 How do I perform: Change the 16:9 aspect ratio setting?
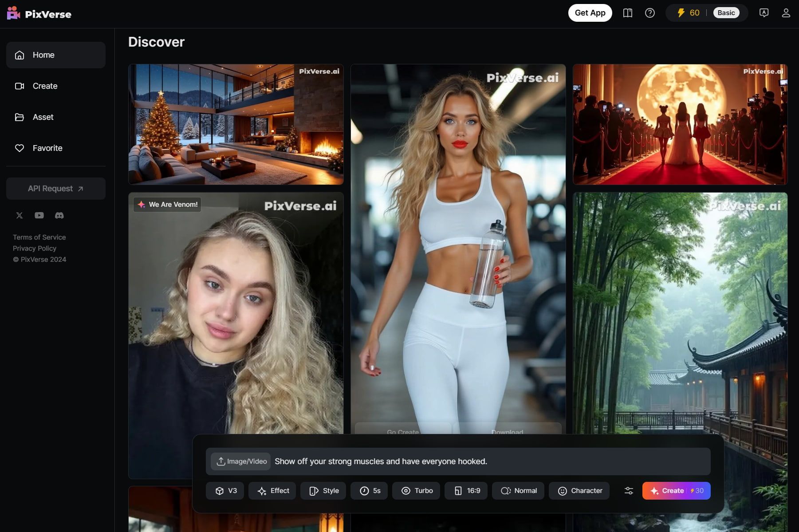466,491
